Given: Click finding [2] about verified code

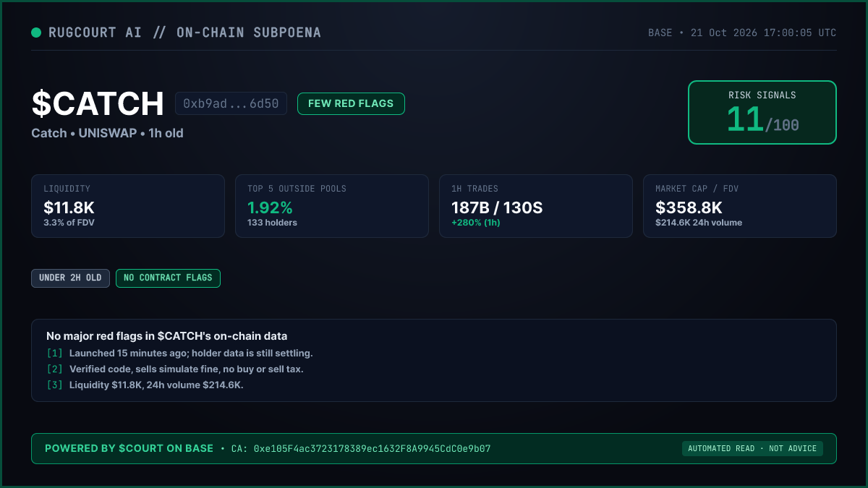Looking at the screenshot, I should pos(175,369).
